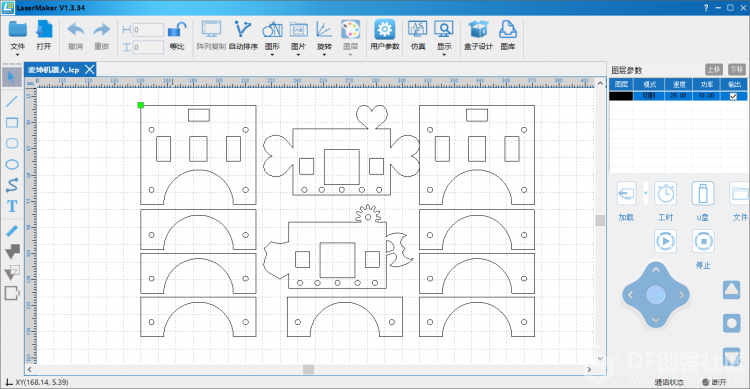Open 盒子设计 box design
The height and width of the screenshot is (389, 750).
478,30
